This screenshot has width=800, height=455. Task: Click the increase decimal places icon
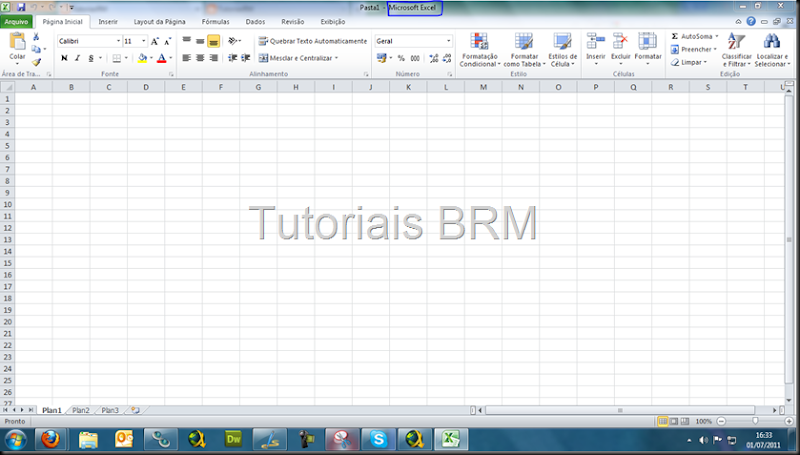click(x=434, y=58)
